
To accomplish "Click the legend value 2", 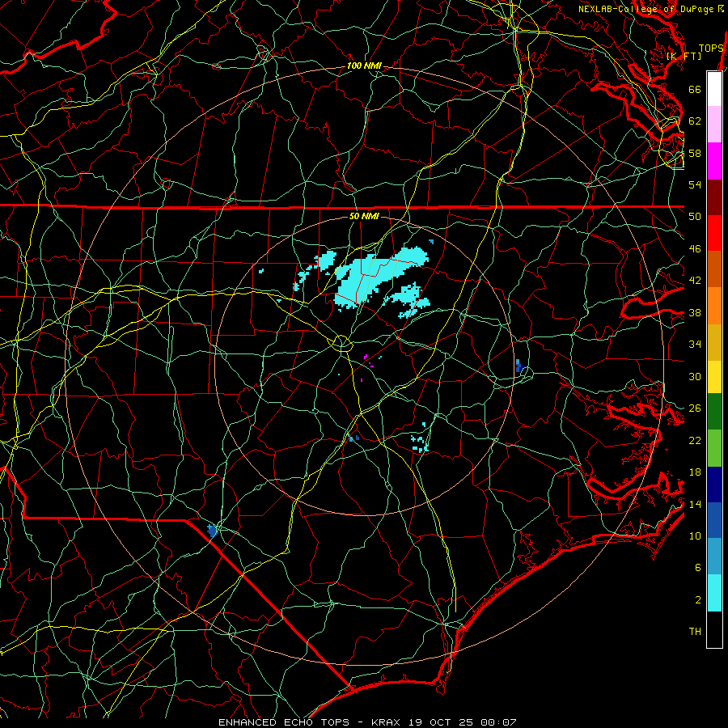I will [698, 600].
